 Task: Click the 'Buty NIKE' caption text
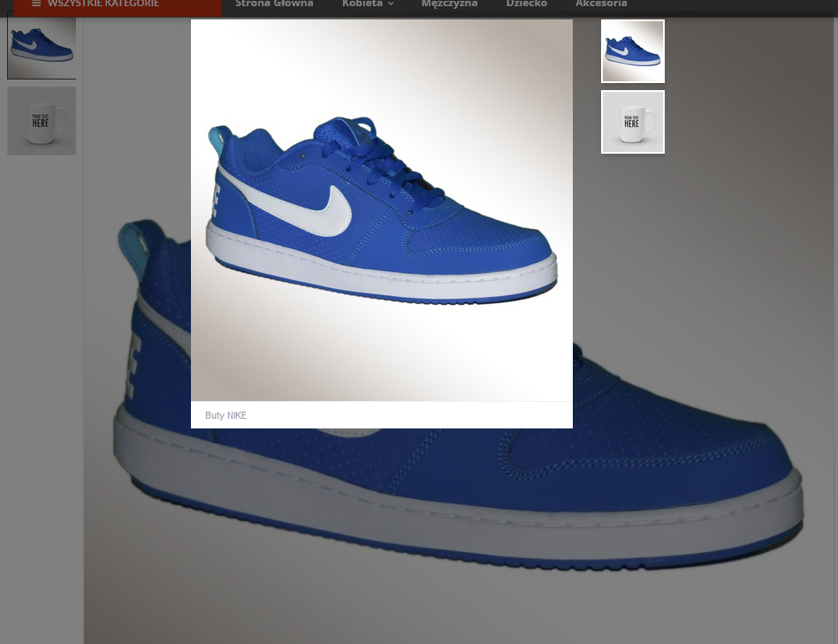tap(225, 415)
